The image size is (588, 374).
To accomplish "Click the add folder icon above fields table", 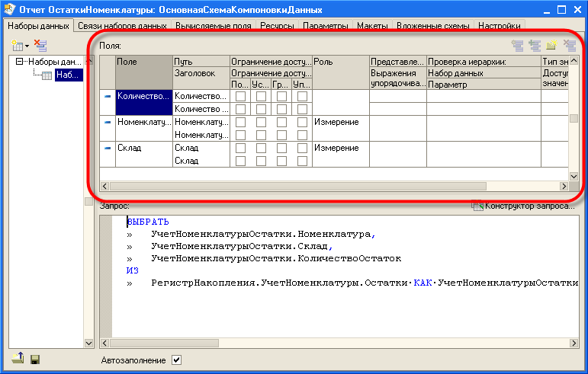I will point(551,46).
